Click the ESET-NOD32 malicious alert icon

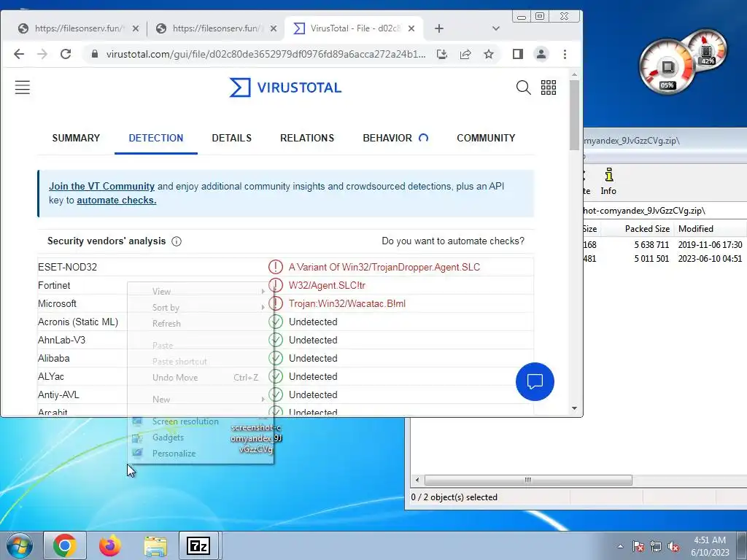click(275, 267)
